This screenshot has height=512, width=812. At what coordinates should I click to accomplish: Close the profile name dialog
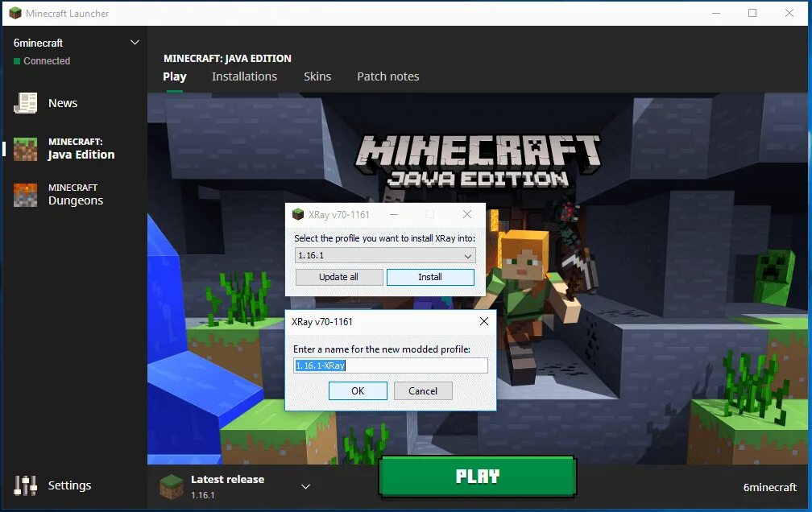[x=484, y=321]
